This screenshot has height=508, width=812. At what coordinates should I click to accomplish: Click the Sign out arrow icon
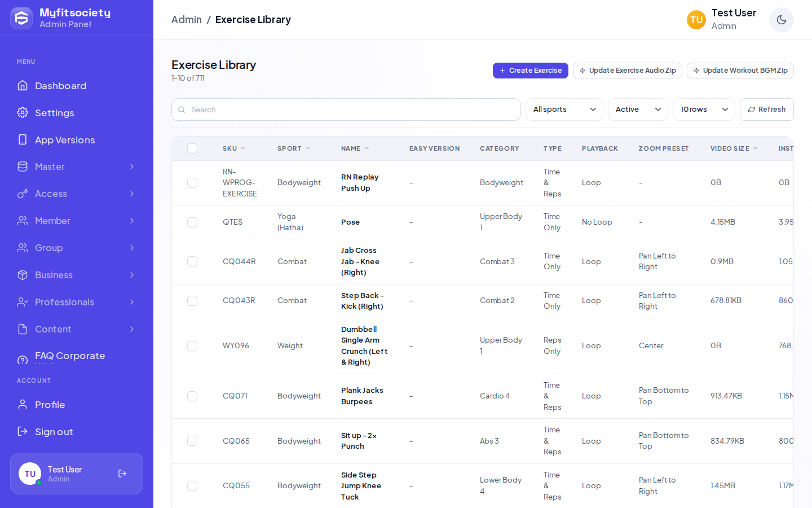click(x=23, y=432)
